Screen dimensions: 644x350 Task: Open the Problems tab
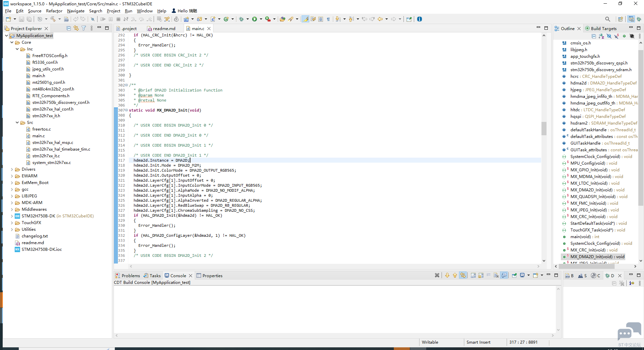(x=128, y=276)
